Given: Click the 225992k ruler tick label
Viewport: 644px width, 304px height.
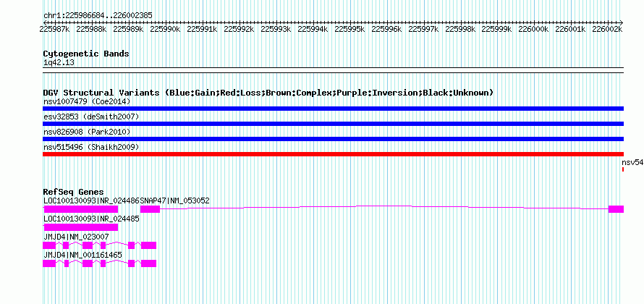Looking at the screenshot, I should [x=239, y=29].
